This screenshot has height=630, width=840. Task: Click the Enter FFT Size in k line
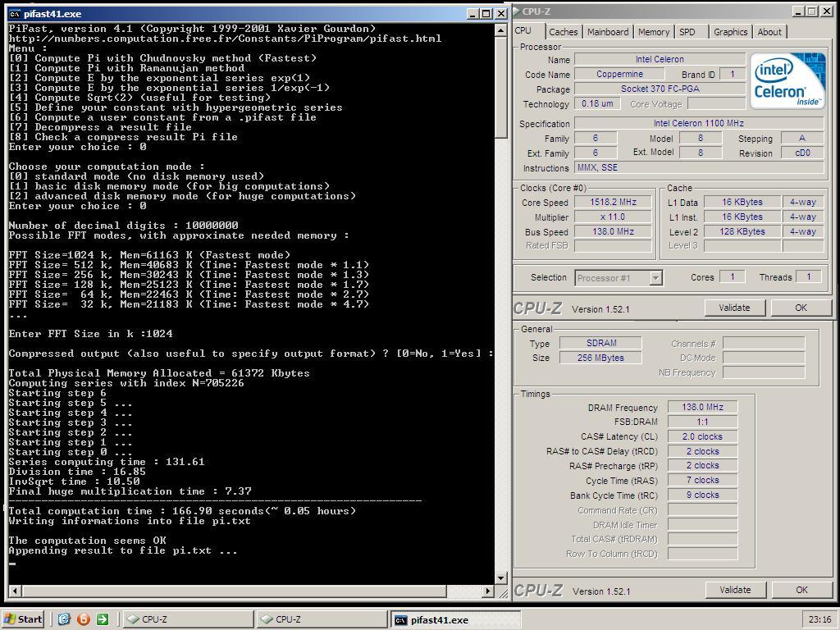[x=90, y=334]
